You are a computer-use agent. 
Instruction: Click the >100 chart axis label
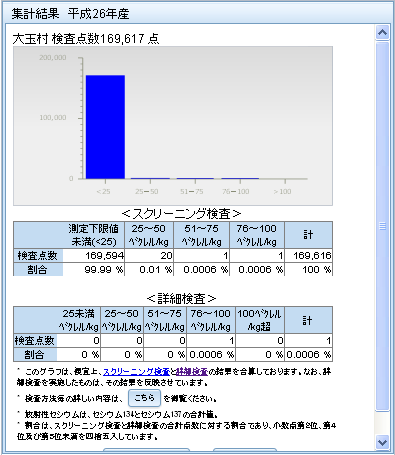point(282,192)
